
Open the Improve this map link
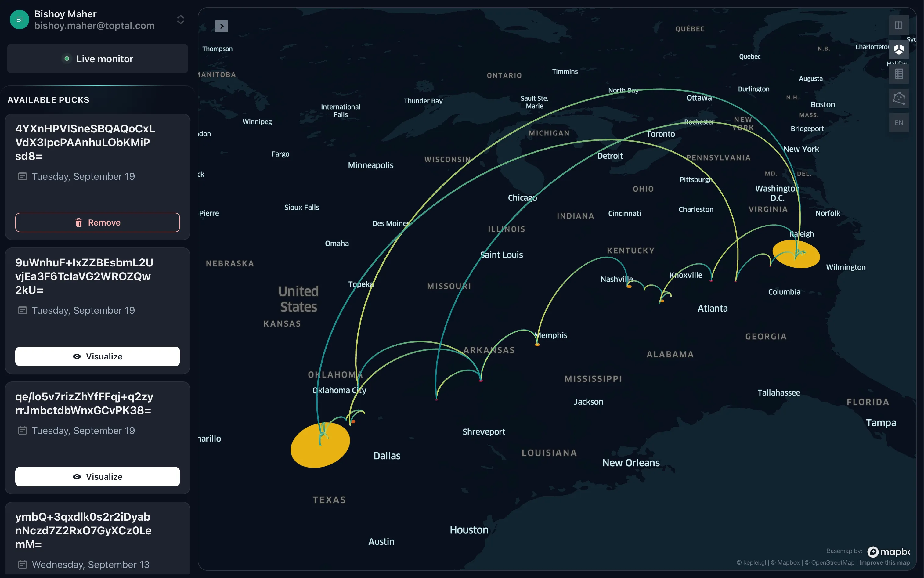tap(885, 562)
